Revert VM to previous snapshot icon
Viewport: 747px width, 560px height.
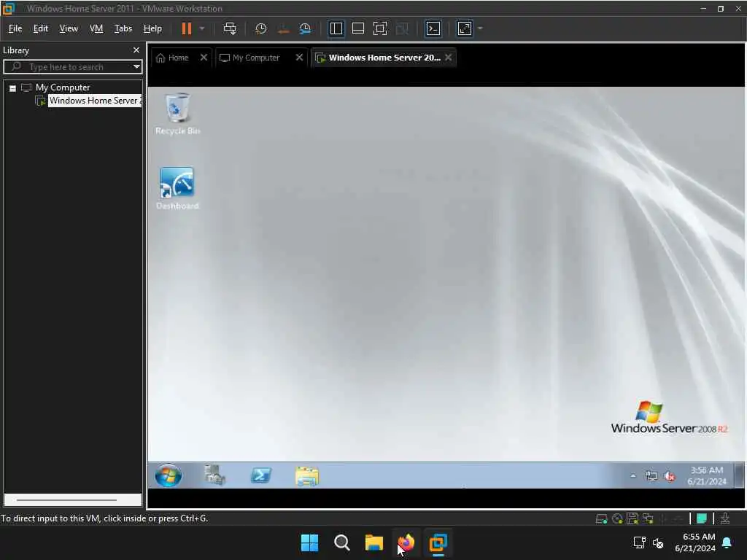(x=283, y=28)
